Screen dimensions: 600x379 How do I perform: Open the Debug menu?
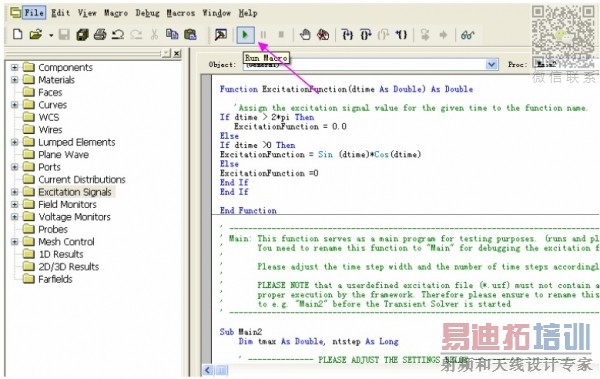(147, 13)
